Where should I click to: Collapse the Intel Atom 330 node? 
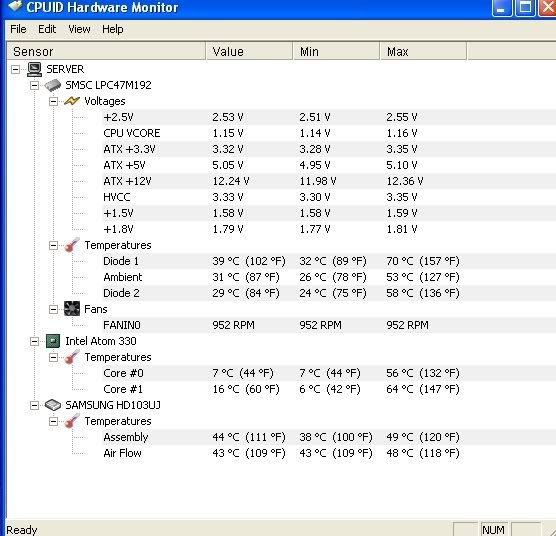coord(34,341)
